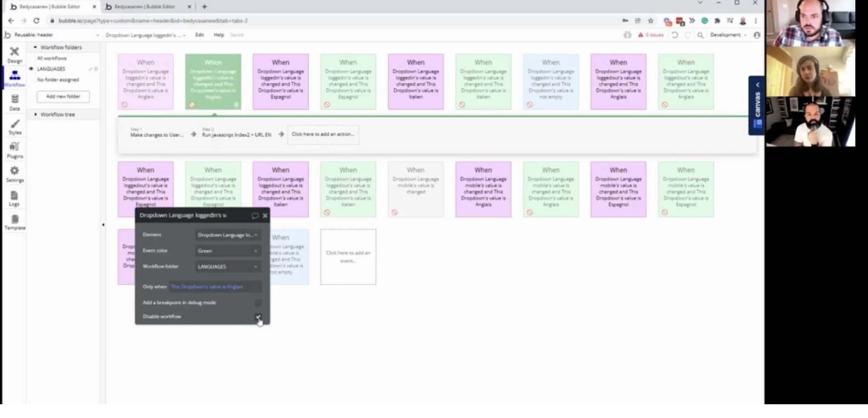868x418 pixels.
Task: Open the Data section icon
Action: tap(15, 102)
